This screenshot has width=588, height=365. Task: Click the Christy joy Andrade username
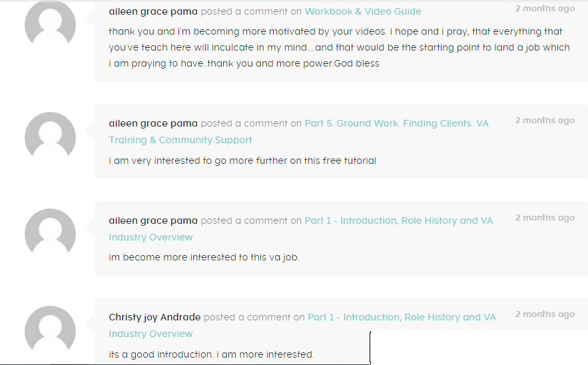[x=154, y=317]
